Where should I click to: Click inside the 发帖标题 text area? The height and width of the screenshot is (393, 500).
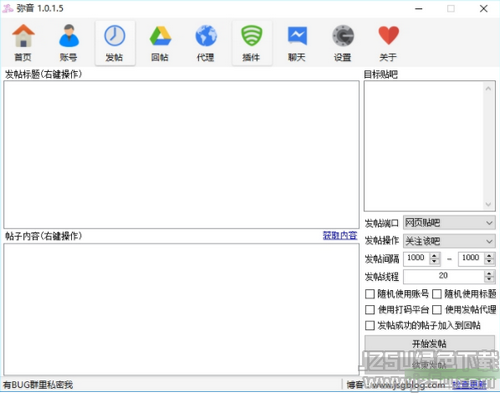(x=181, y=155)
